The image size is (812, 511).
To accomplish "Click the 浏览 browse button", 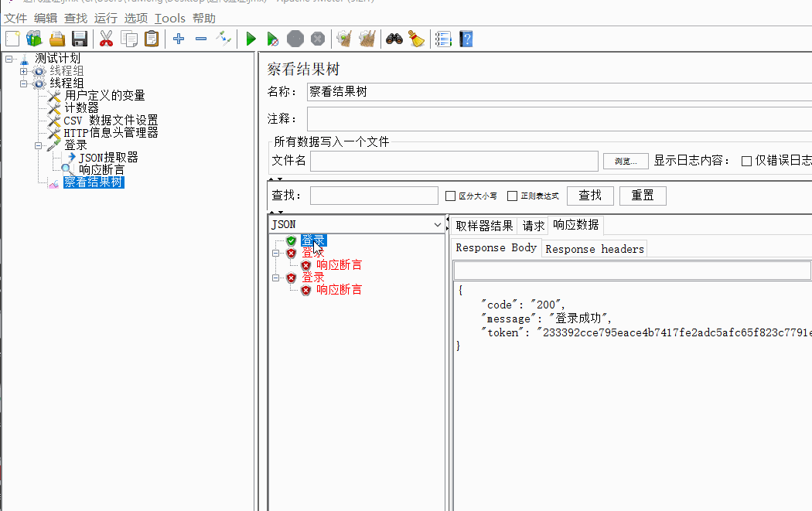I will coord(626,161).
